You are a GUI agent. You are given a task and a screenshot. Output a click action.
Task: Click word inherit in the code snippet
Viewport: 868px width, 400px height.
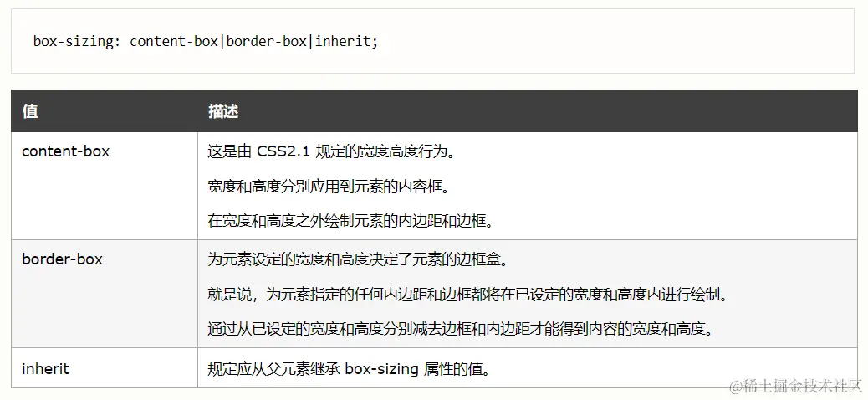coord(342,42)
